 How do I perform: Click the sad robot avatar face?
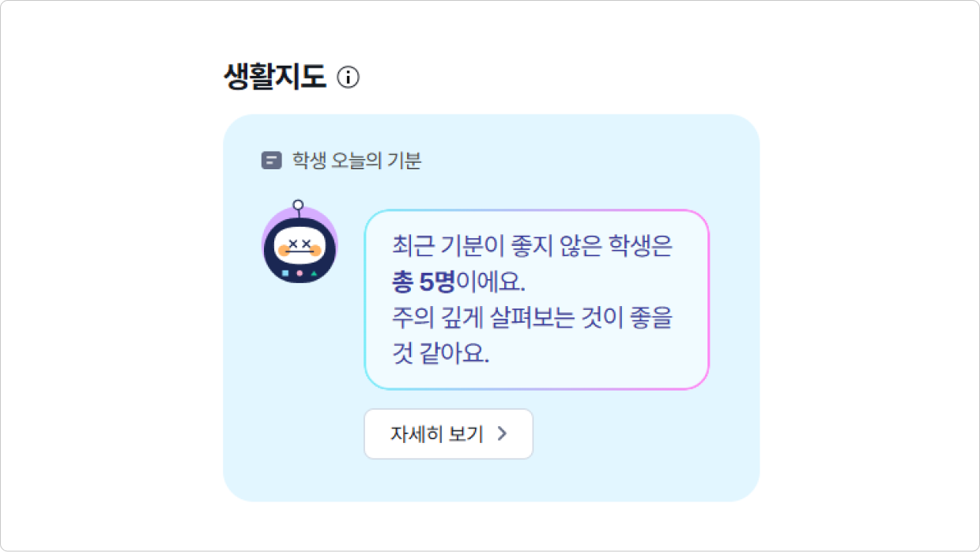pyautogui.click(x=300, y=248)
